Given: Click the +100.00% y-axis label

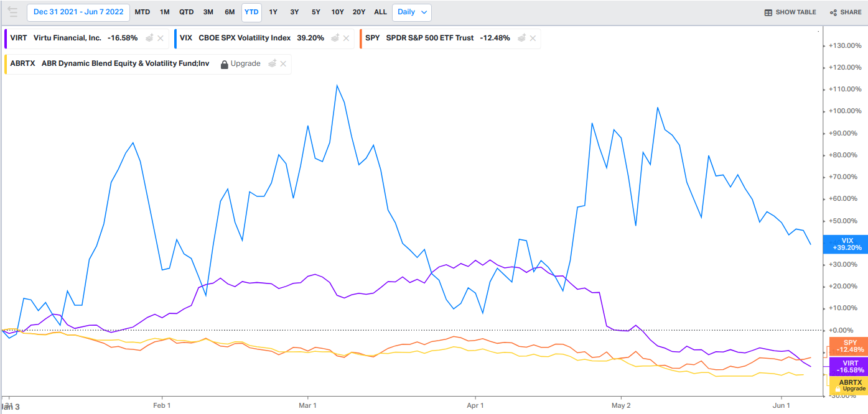Looking at the screenshot, I should coord(845,111).
